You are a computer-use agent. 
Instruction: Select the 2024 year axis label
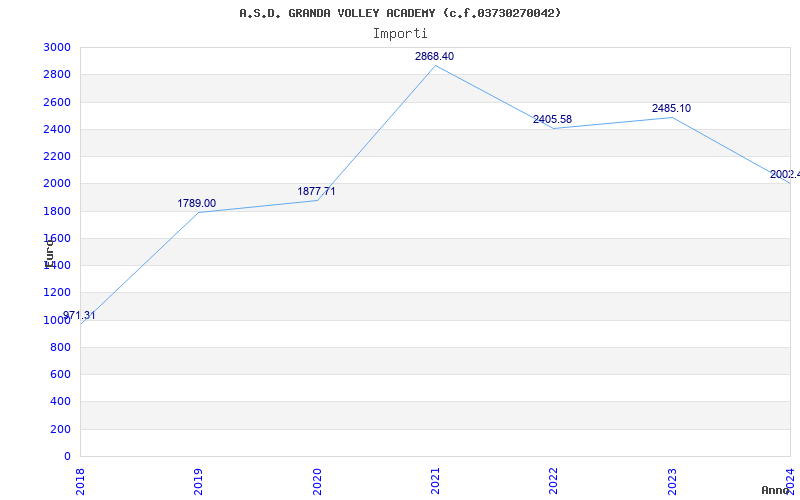pos(790,482)
